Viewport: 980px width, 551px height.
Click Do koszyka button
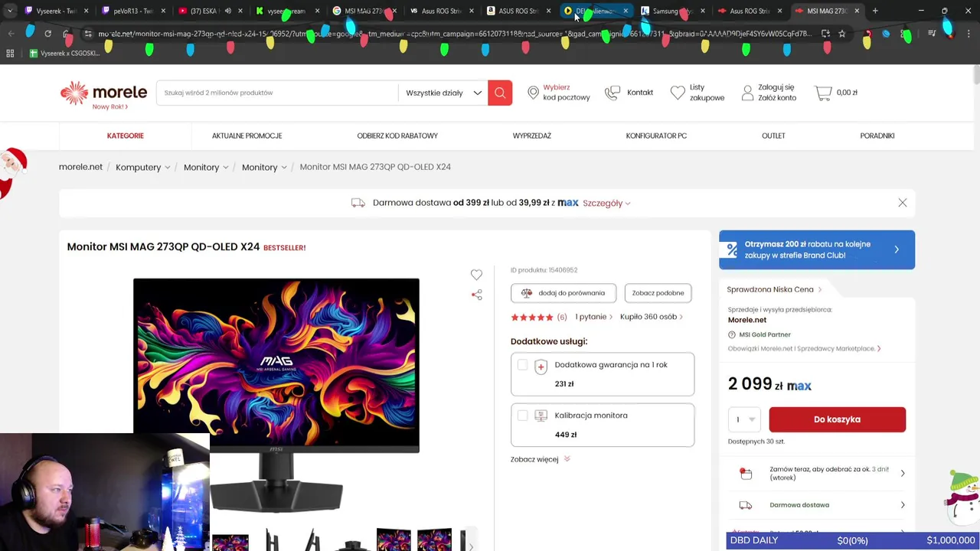pyautogui.click(x=837, y=419)
